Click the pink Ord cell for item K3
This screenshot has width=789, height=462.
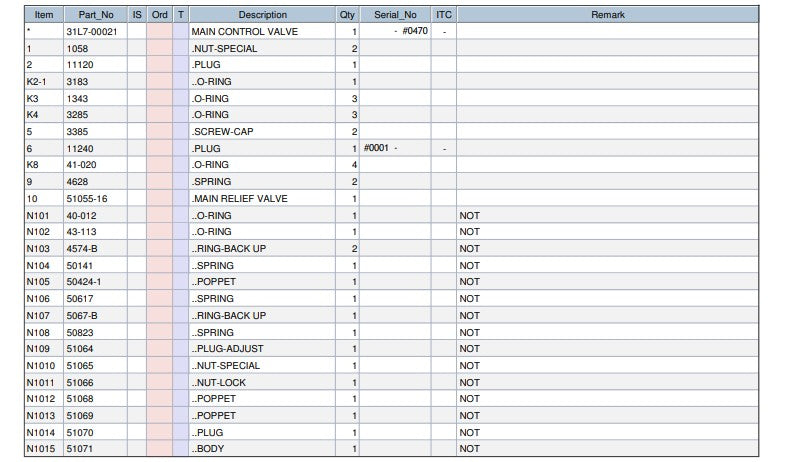click(x=160, y=99)
